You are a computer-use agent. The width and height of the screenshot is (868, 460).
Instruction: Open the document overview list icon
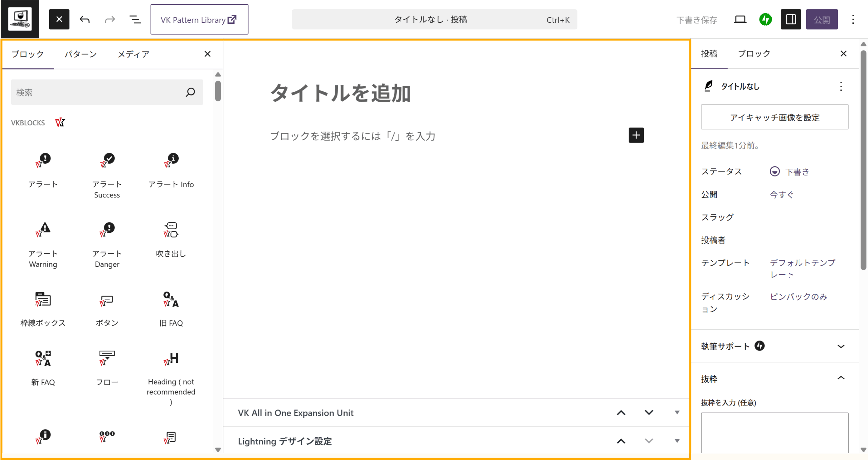[x=135, y=20]
